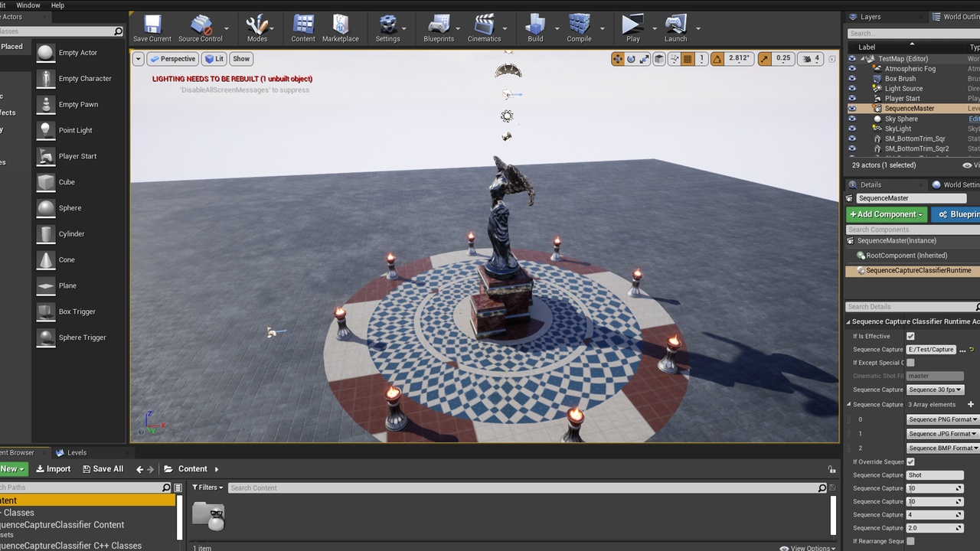Toggle the If Is Effective checkbox
Screen dimensions: 980x551
click(910, 336)
